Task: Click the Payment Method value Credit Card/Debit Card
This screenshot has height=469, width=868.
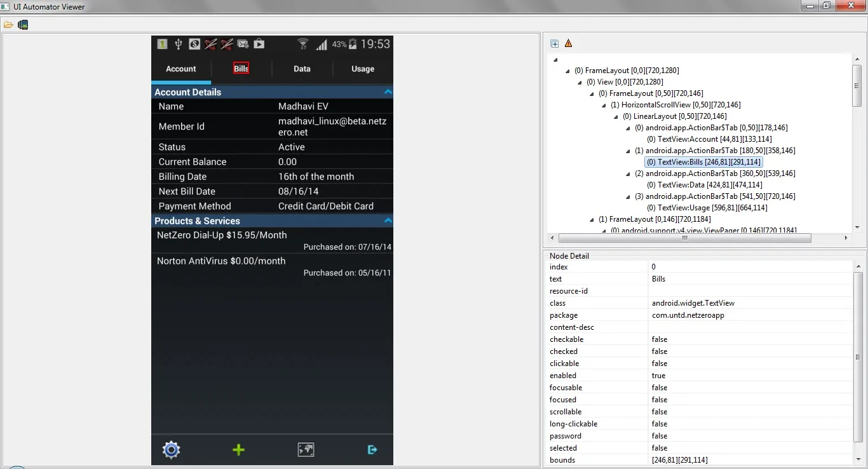Action: pyautogui.click(x=326, y=206)
